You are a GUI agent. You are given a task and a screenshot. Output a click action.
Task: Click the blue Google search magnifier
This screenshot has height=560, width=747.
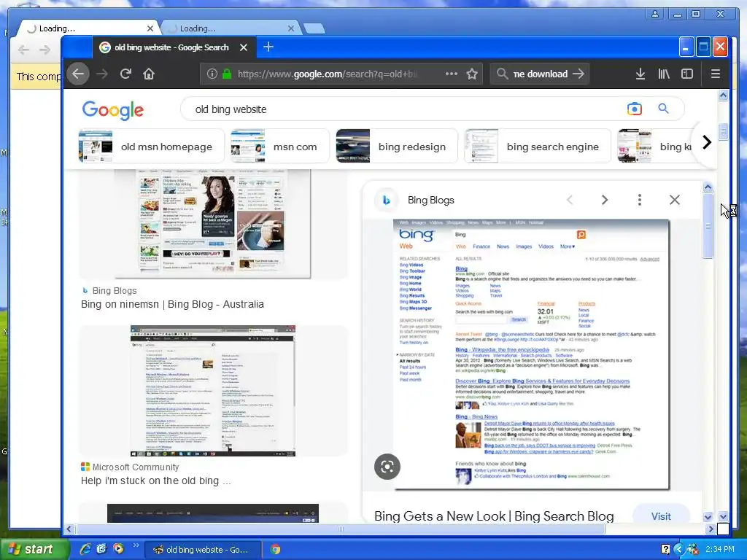(x=663, y=109)
